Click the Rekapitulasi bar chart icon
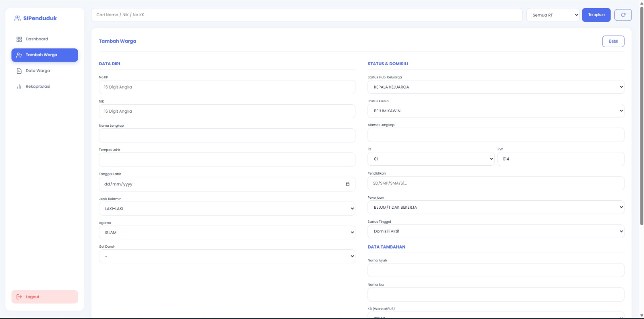Screen dimensions: 644x319 (x=19, y=86)
